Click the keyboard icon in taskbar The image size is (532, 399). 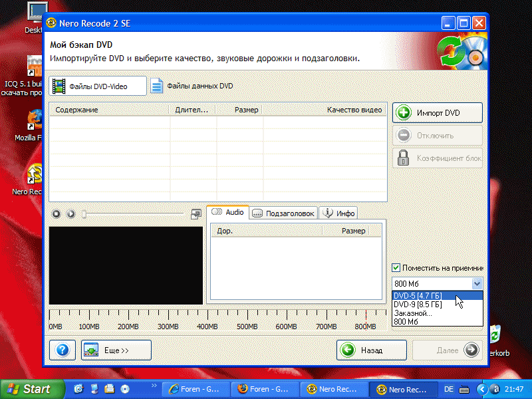click(x=464, y=390)
